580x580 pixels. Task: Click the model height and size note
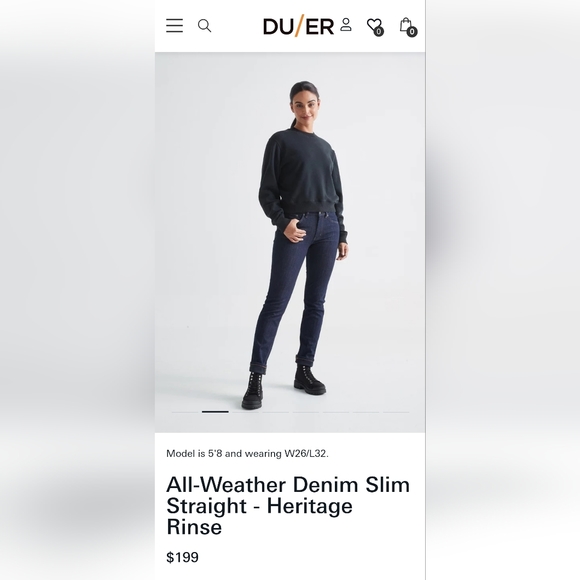(x=247, y=453)
